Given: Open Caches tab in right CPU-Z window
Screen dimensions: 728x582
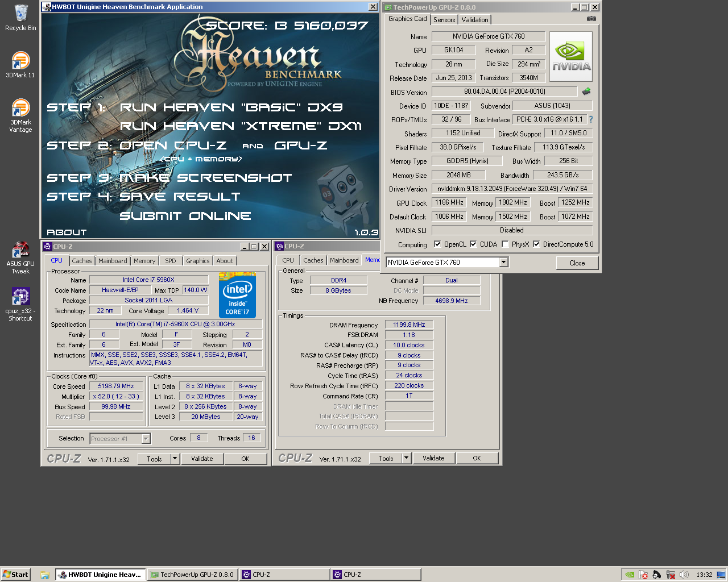Looking at the screenshot, I should point(313,260).
